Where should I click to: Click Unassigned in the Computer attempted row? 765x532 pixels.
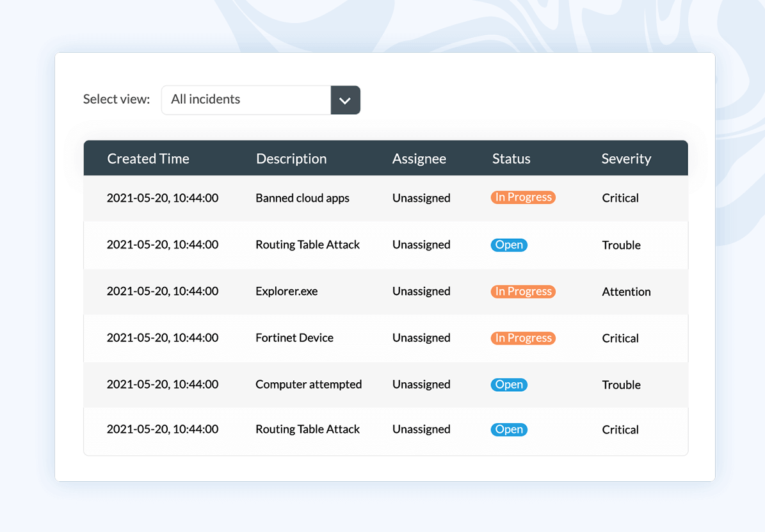point(421,385)
